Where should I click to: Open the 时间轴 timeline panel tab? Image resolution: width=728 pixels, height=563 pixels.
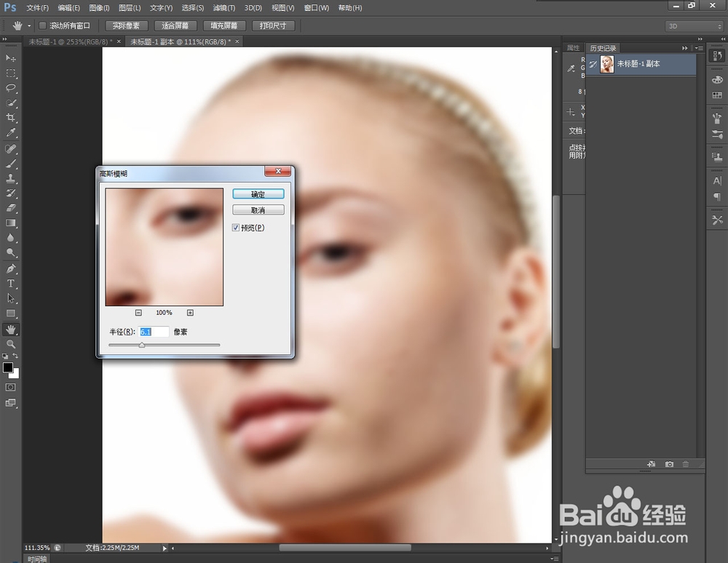tap(37, 559)
